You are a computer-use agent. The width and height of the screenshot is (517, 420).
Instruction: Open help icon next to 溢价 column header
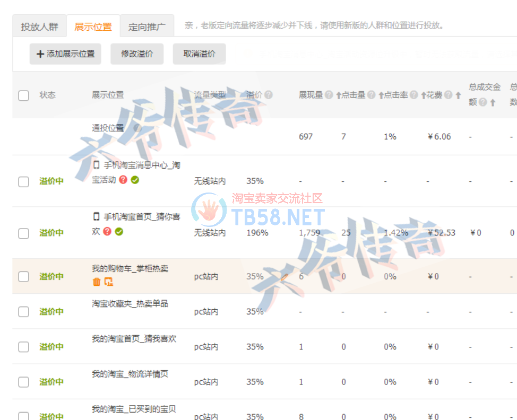[x=269, y=95]
